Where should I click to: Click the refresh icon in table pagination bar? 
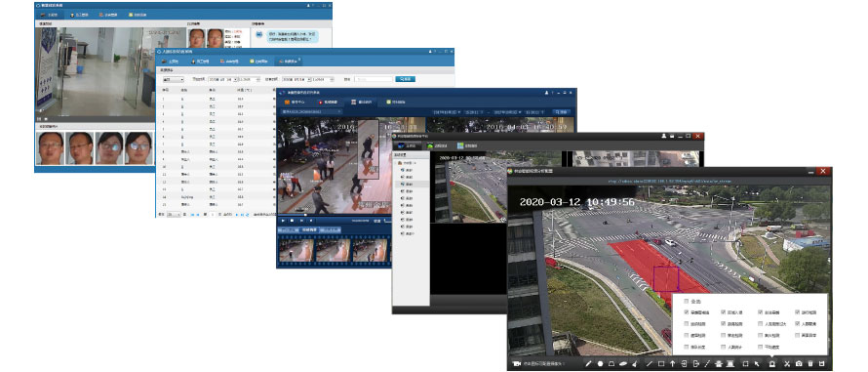pyautogui.click(x=247, y=215)
